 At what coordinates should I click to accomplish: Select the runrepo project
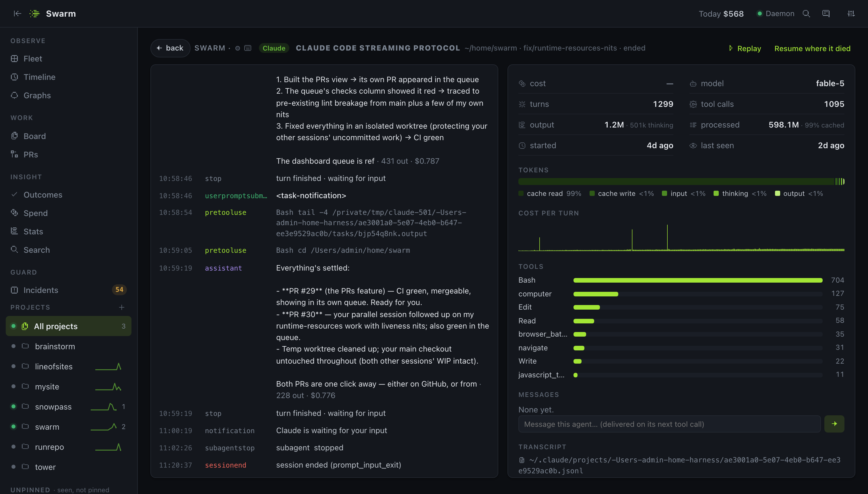click(68, 447)
